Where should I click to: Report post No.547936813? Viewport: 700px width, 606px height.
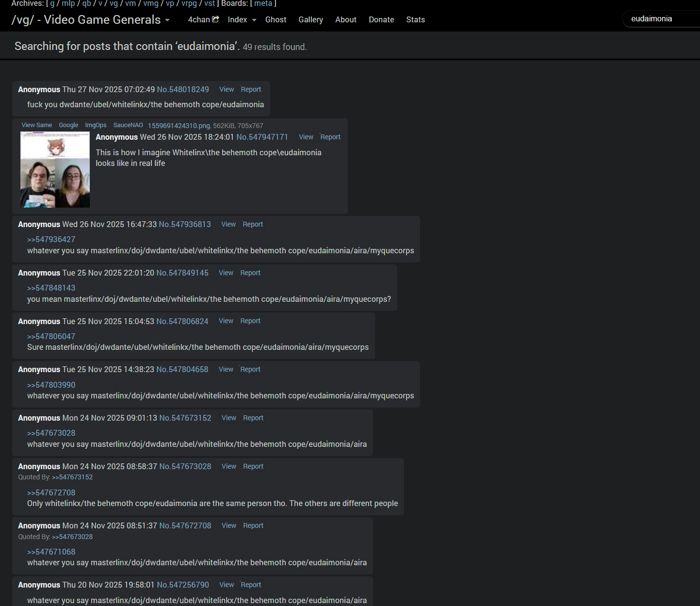(253, 225)
